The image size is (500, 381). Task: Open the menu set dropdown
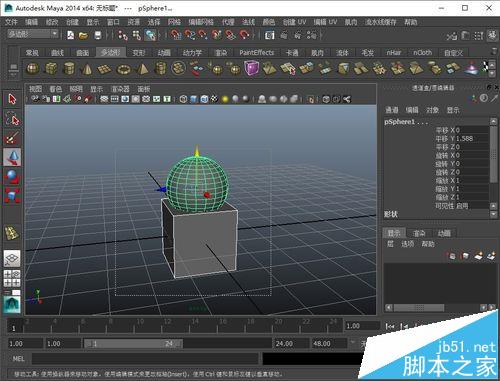coord(33,34)
